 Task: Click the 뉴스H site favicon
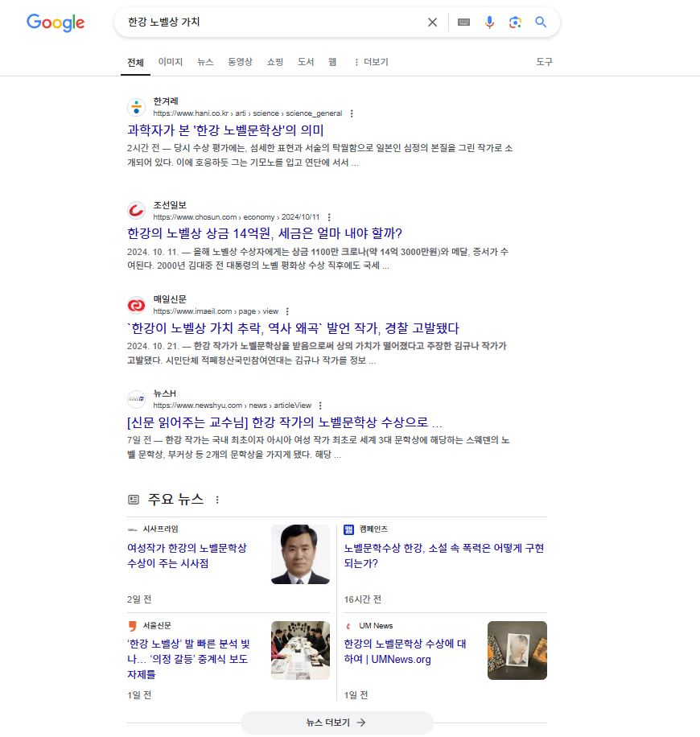136,399
